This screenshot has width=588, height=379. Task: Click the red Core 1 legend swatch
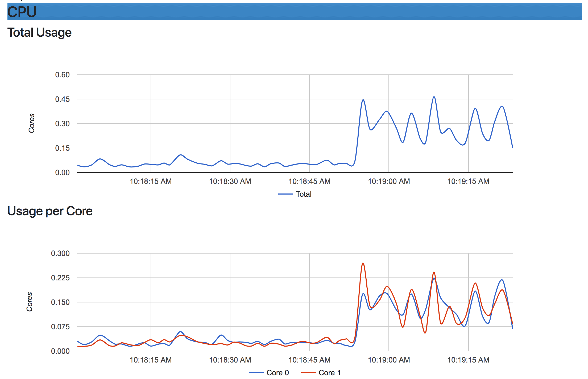(308, 373)
